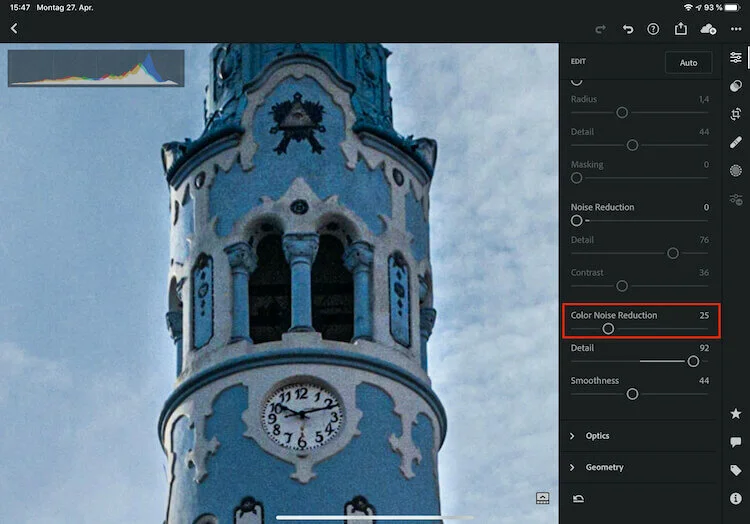750x524 pixels.
Task: Click the redo arrow icon
Action: point(600,30)
